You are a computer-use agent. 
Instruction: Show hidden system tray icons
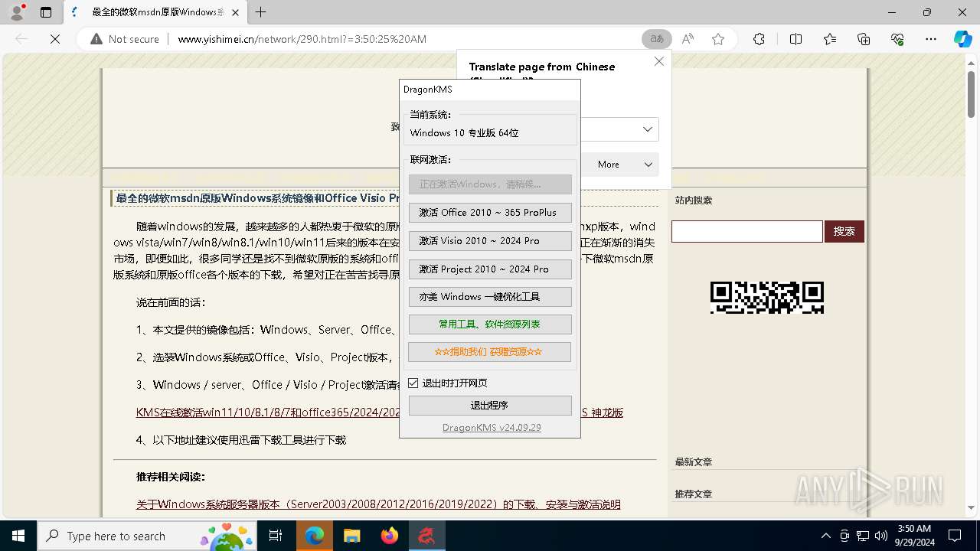click(825, 536)
